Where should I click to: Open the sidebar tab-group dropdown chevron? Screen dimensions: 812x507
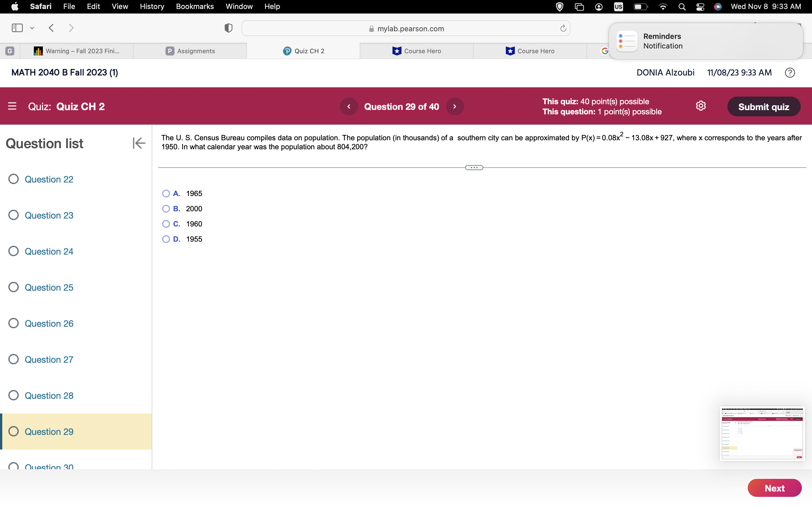tap(32, 28)
